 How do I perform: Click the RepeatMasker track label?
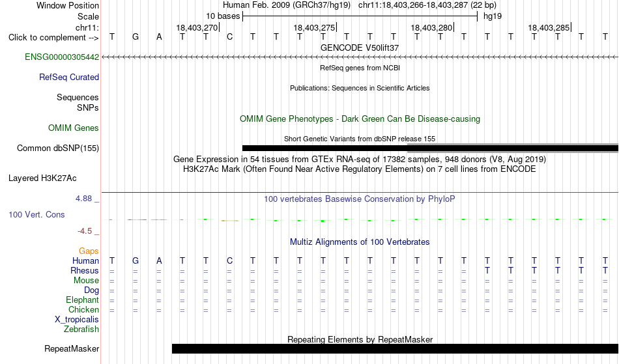pos(72,349)
